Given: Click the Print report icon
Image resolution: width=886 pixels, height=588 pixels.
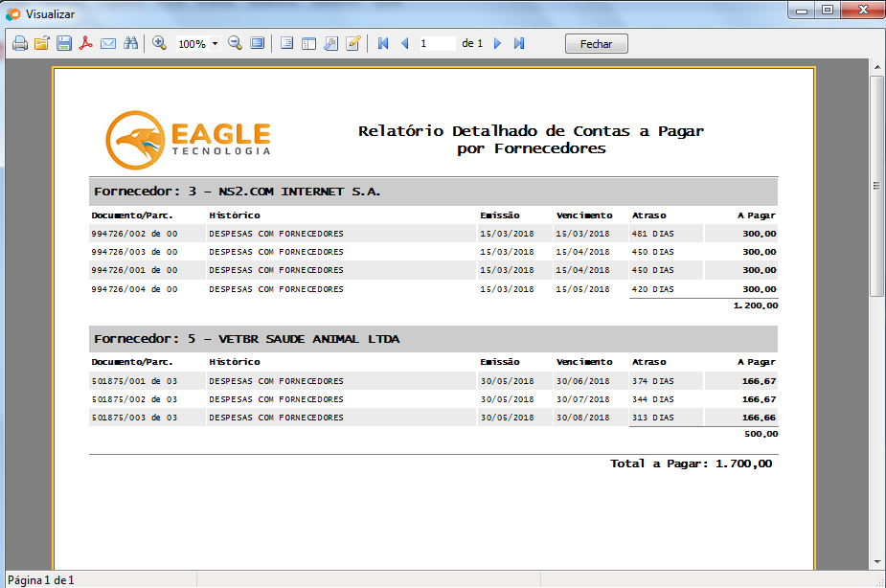Looking at the screenshot, I should [x=19, y=44].
